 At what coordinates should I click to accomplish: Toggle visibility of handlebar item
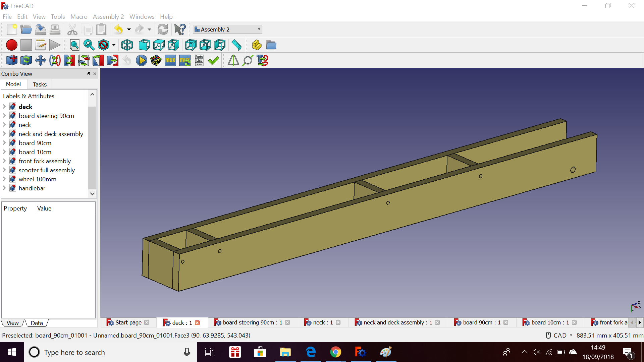pyautogui.click(x=31, y=188)
